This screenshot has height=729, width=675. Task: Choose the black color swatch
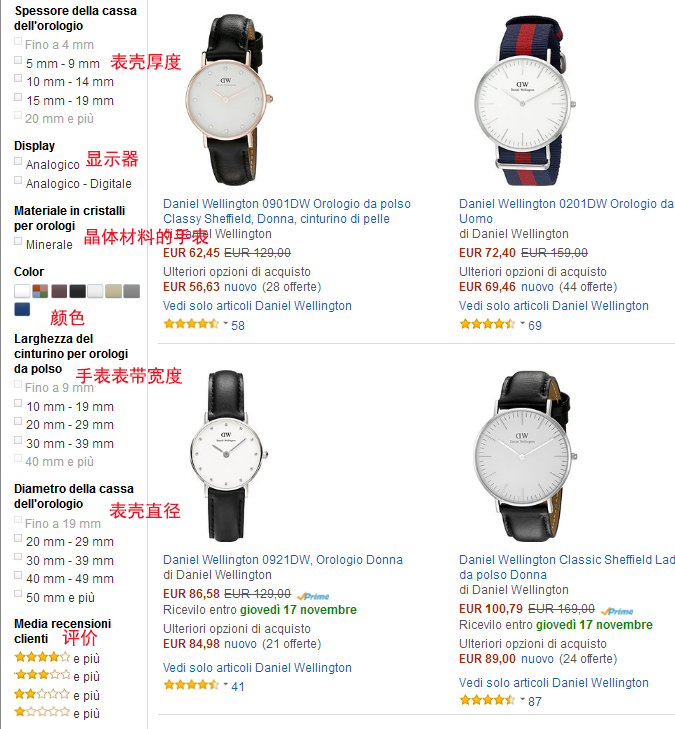pyautogui.click(x=78, y=292)
